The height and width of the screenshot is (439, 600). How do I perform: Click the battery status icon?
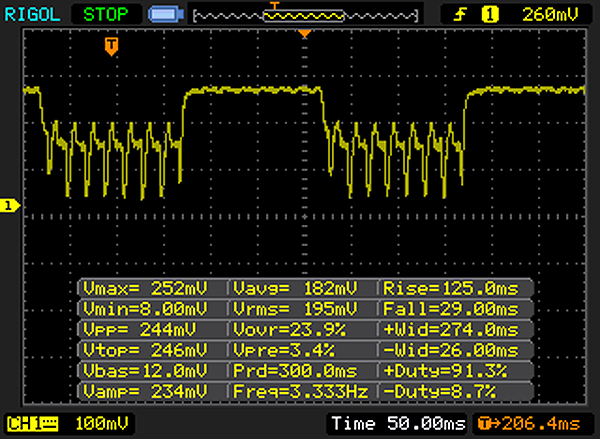pos(166,15)
